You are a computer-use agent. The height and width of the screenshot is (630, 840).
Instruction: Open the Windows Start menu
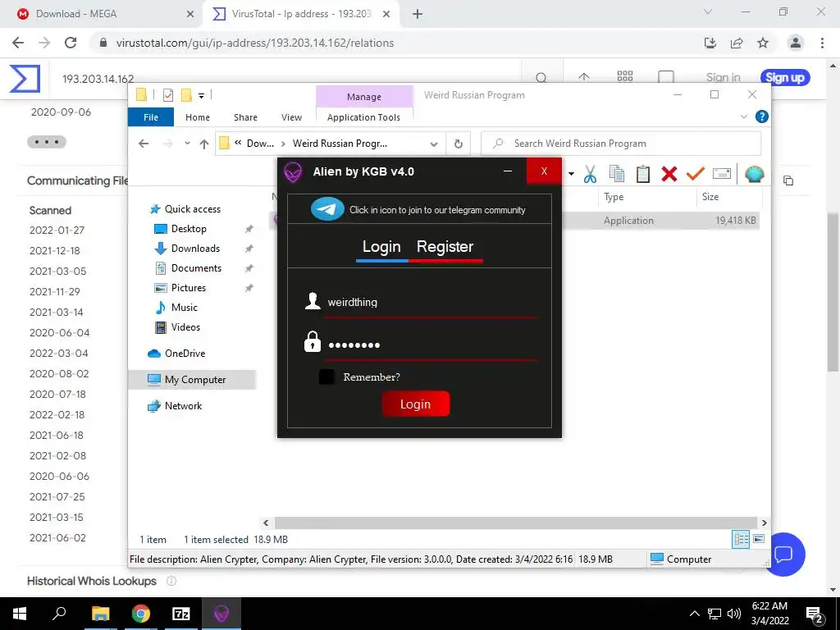pyautogui.click(x=20, y=614)
